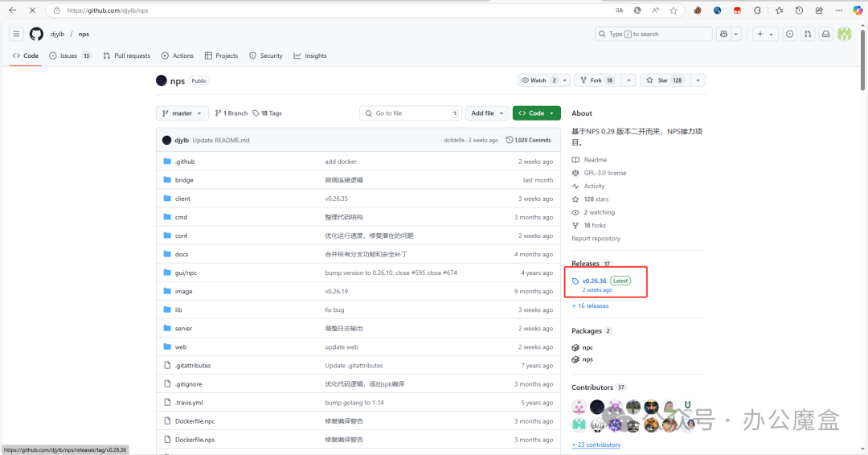Click the file icon beside .gitignore

point(167,383)
